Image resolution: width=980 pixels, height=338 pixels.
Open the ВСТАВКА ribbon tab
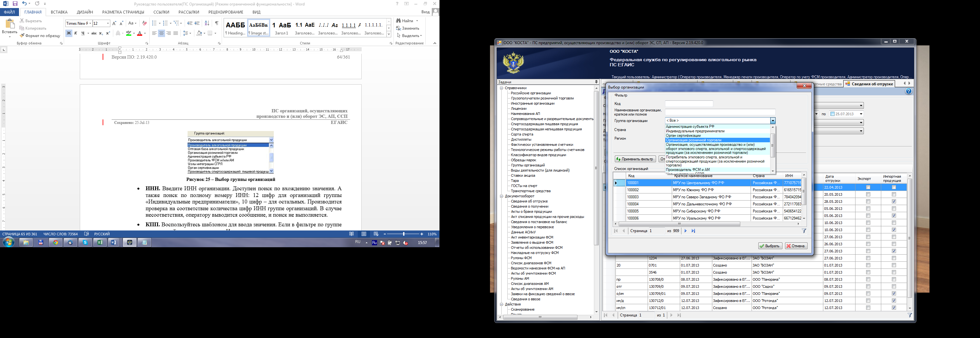[x=59, y=12]
